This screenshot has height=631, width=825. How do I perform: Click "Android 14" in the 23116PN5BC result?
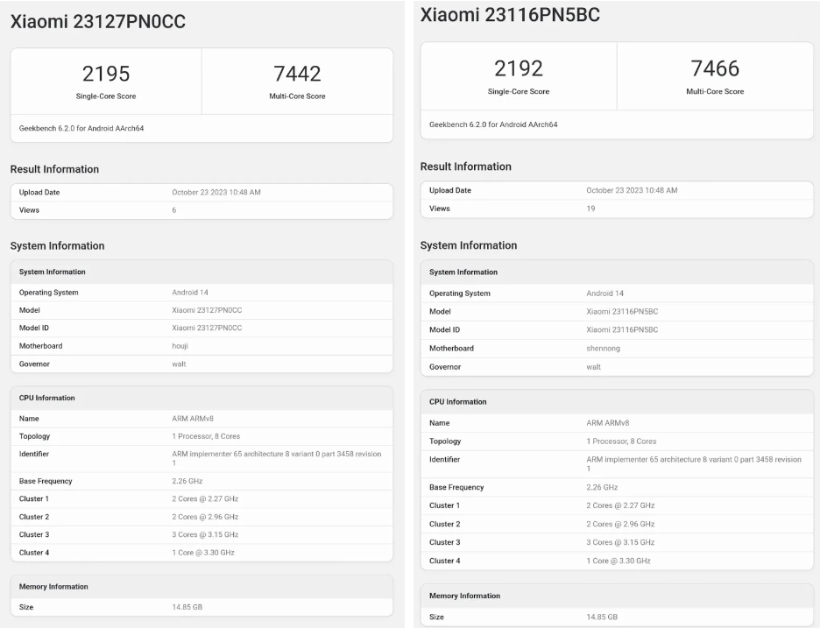pyautogui.click(x=605, y=294)
